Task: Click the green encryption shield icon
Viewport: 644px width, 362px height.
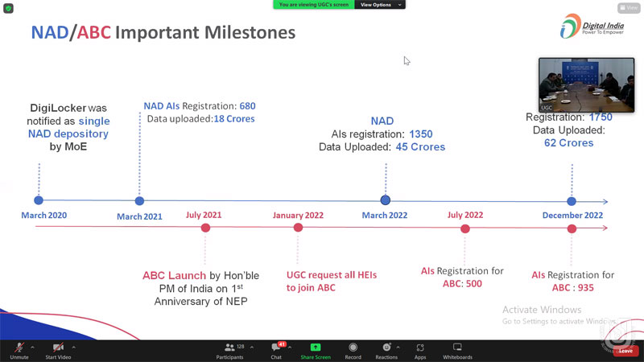Action: point(8,8)
